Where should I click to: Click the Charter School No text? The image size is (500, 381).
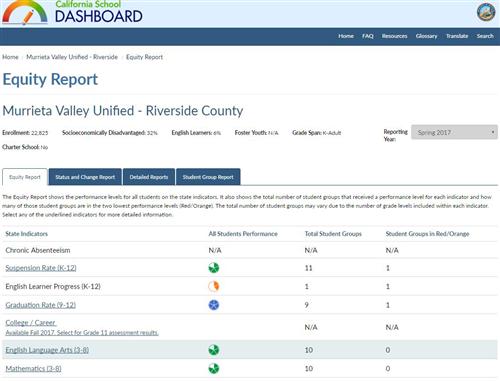click(x=25, y=147)
